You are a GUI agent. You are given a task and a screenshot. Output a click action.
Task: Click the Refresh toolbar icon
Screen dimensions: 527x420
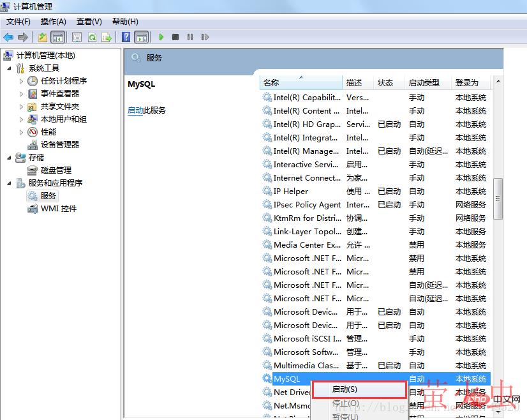(92, 38)
